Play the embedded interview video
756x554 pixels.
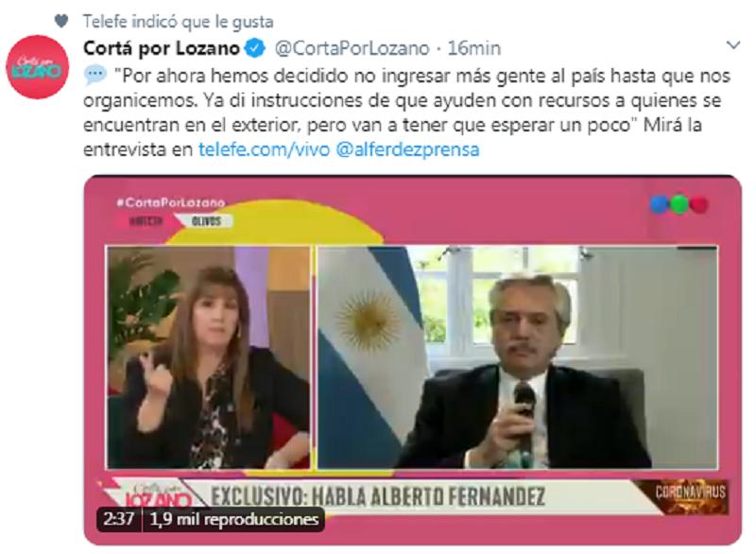(x=413, y=360)
